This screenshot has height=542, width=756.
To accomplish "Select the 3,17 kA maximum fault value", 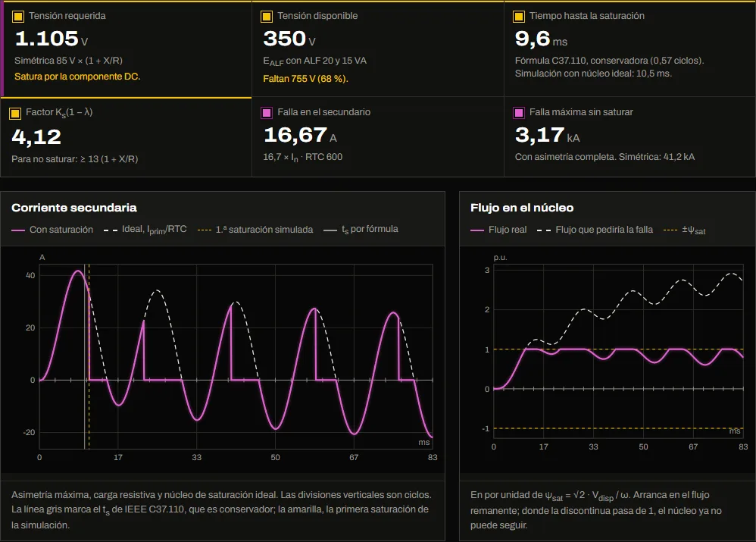I will pos(547,136).
